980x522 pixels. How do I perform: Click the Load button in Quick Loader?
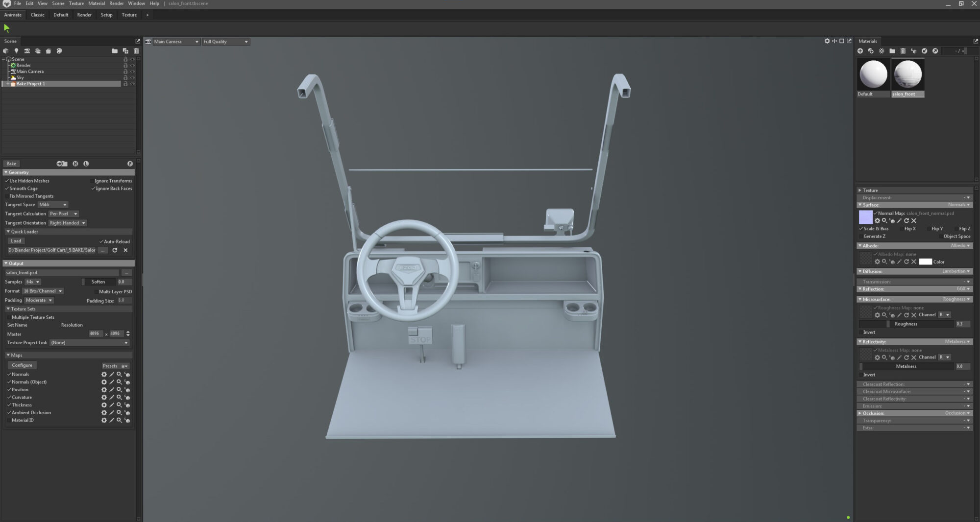click(x=16, y=241)
